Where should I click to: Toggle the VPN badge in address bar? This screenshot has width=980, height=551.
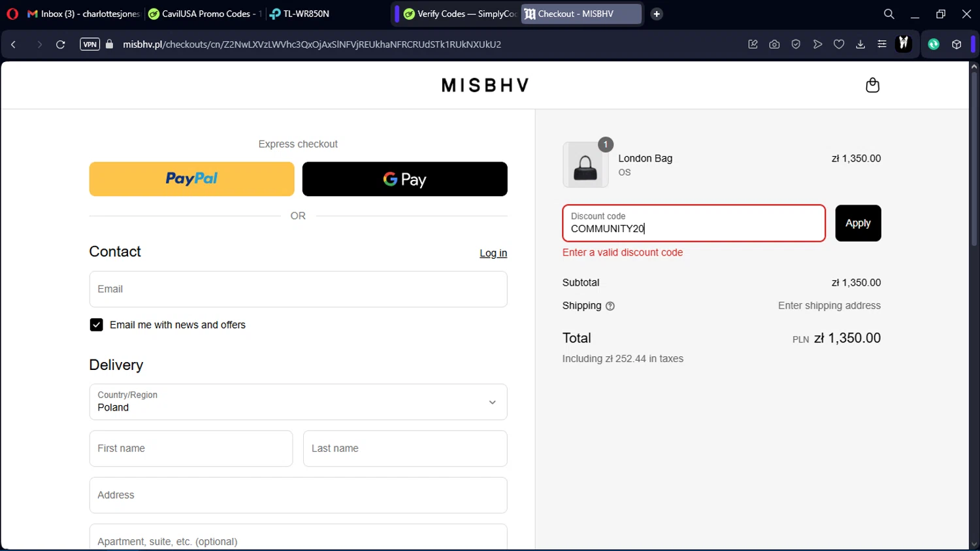click(90, 44)
